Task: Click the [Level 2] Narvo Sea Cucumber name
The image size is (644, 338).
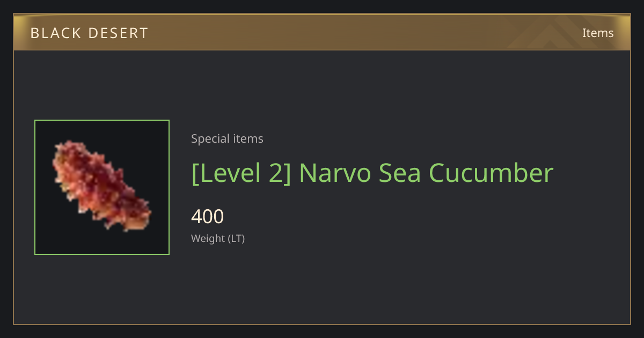Action: (x=372, y=173)
